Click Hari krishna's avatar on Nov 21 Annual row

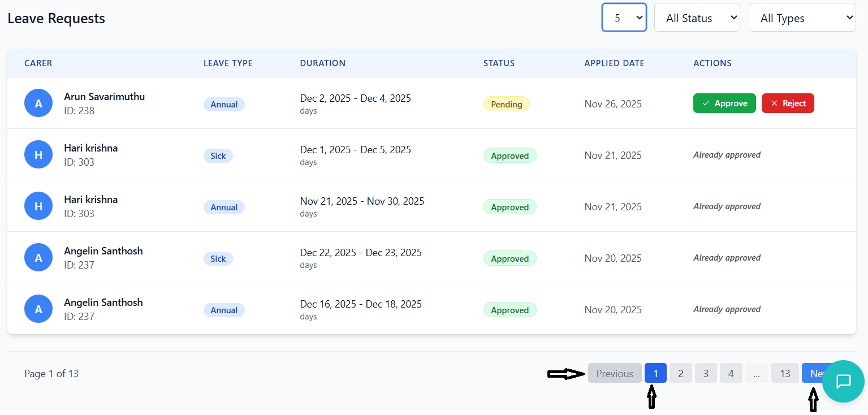point(38,206)
